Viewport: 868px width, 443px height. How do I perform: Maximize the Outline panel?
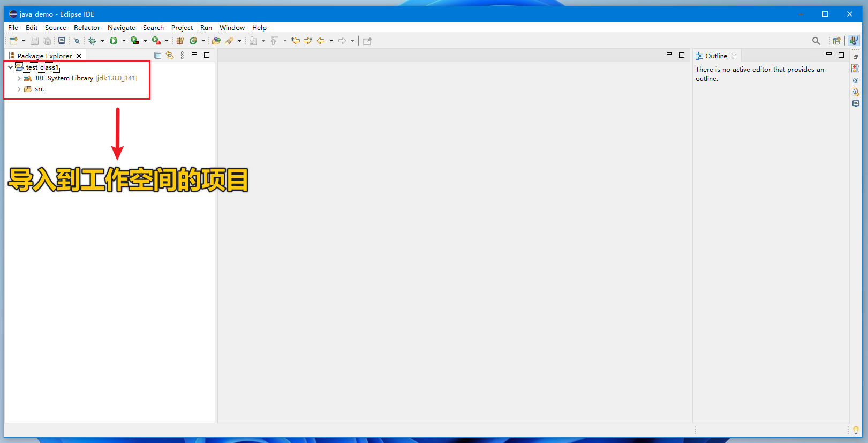[x=841, y=55]
